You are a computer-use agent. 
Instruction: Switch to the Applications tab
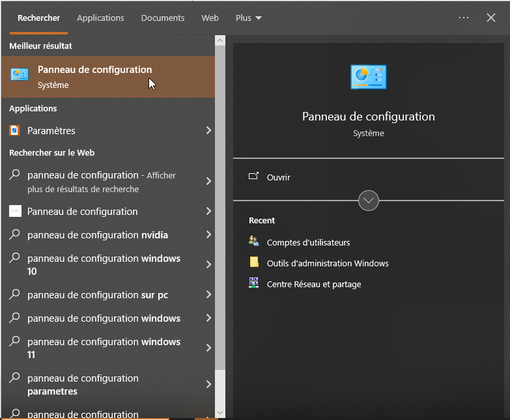coord(100,18)
